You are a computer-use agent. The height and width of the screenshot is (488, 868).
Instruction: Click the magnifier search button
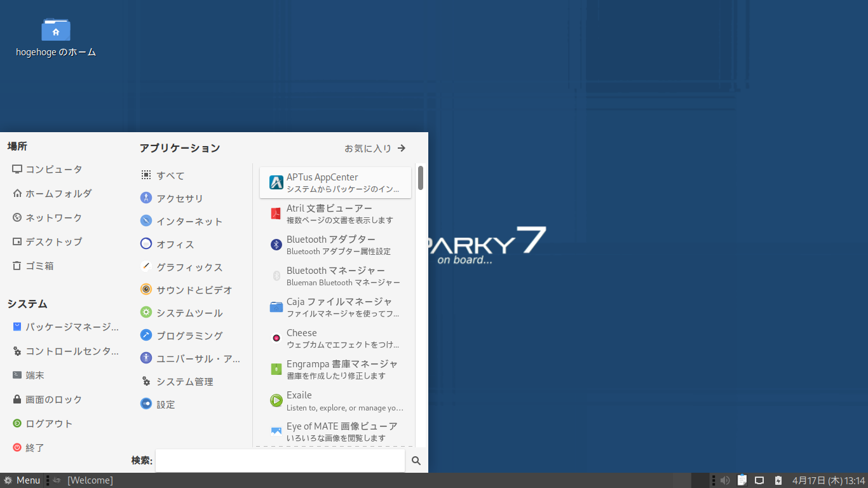(x=416, y=461)
